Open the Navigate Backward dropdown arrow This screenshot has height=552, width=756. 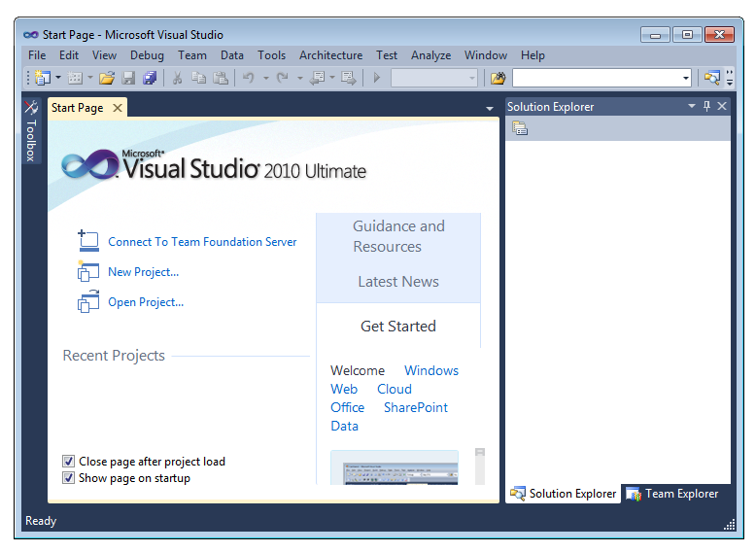point(332,78)
